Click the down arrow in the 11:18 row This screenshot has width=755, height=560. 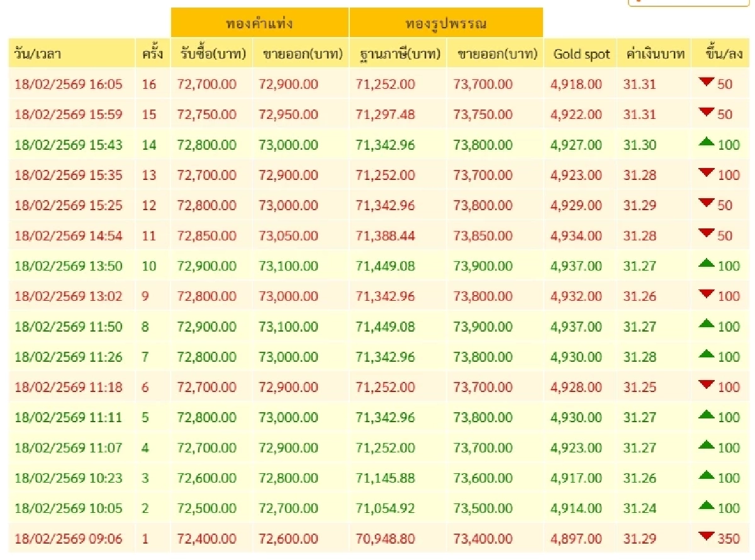707,386
